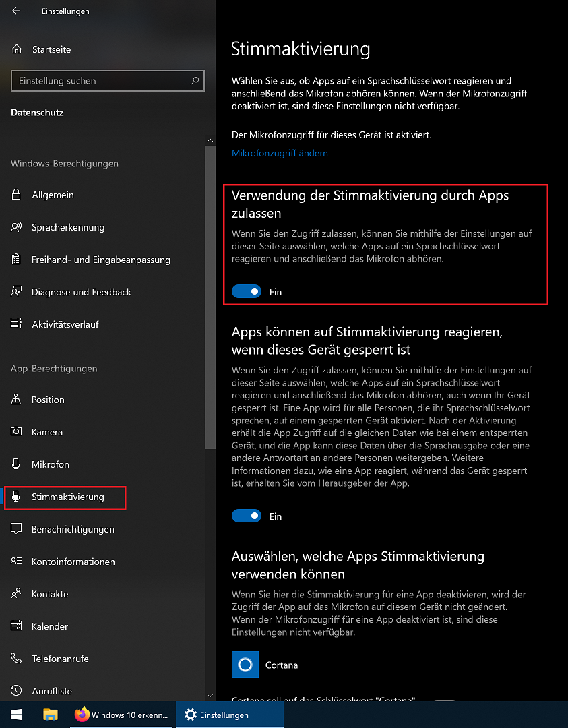Open Freihand- und Eingabeanpassung page
The width and height of the screenshot is (568, 728).
[102, 260]
